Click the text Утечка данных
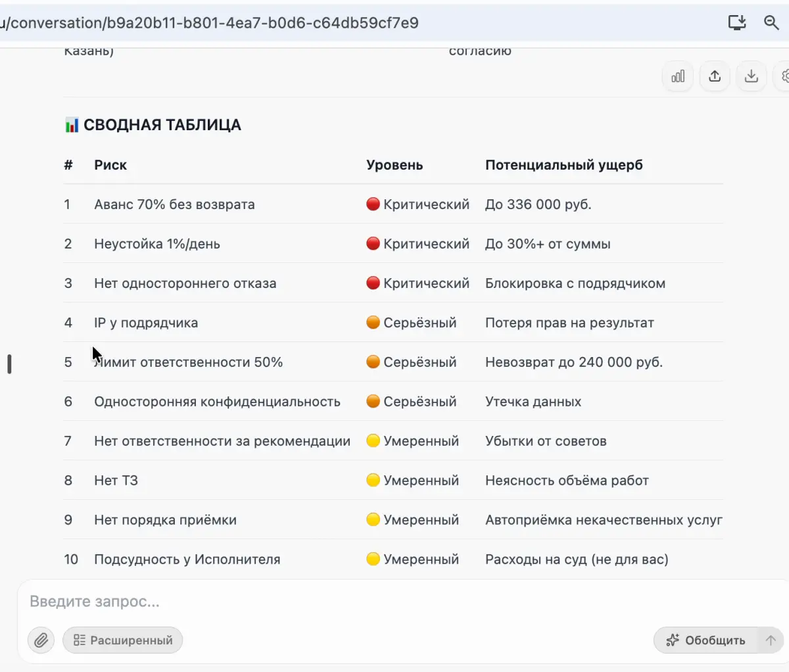The width and height of the screenshot is (789, 672). tap(533, 402)
